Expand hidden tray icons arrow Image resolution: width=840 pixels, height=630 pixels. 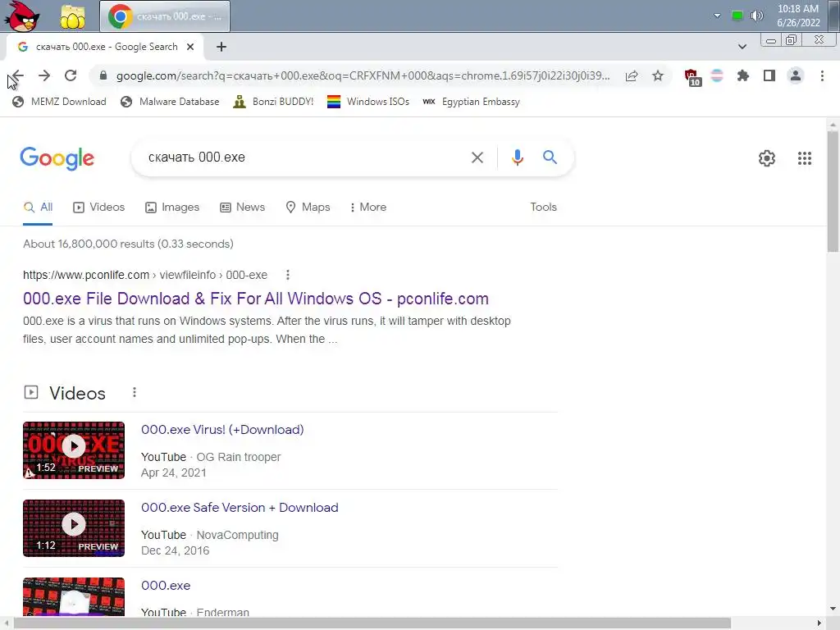(x=717, y=16)
